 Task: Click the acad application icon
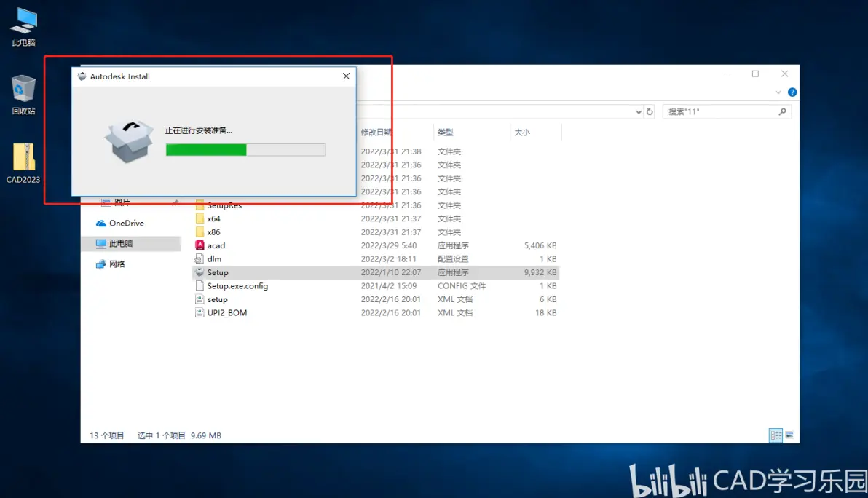[x=200, y=245]
